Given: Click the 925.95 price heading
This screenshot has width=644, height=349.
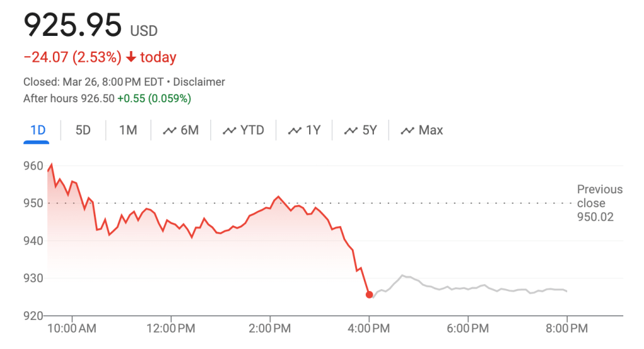Looking at the screenshot, I should 72,25.
